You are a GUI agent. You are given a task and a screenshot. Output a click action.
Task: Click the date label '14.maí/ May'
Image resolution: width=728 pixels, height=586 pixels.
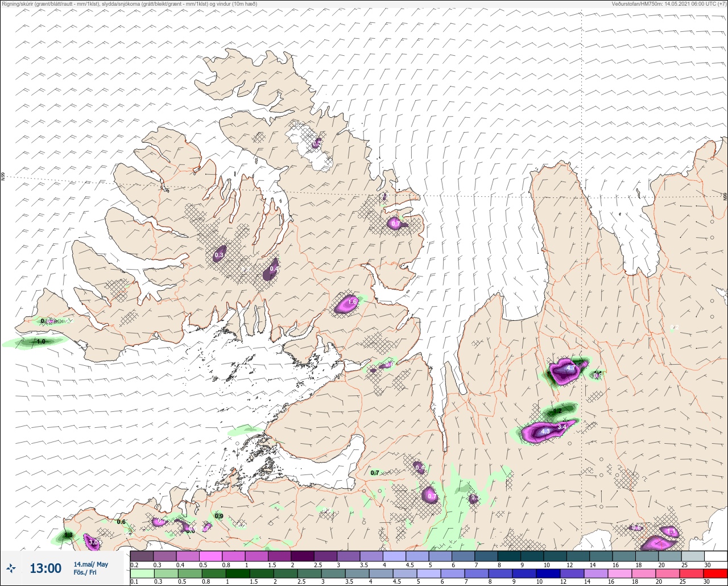pyautogui.click(x=91, y=564)
